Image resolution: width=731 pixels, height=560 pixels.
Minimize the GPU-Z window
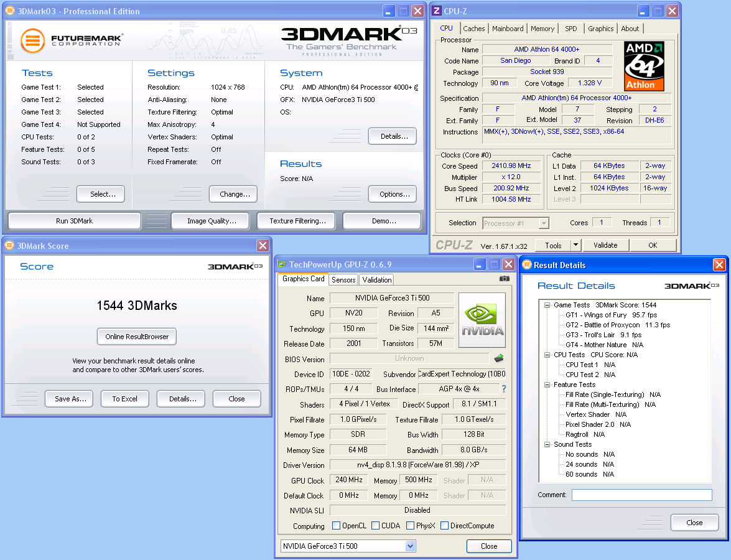coord(480,264)
